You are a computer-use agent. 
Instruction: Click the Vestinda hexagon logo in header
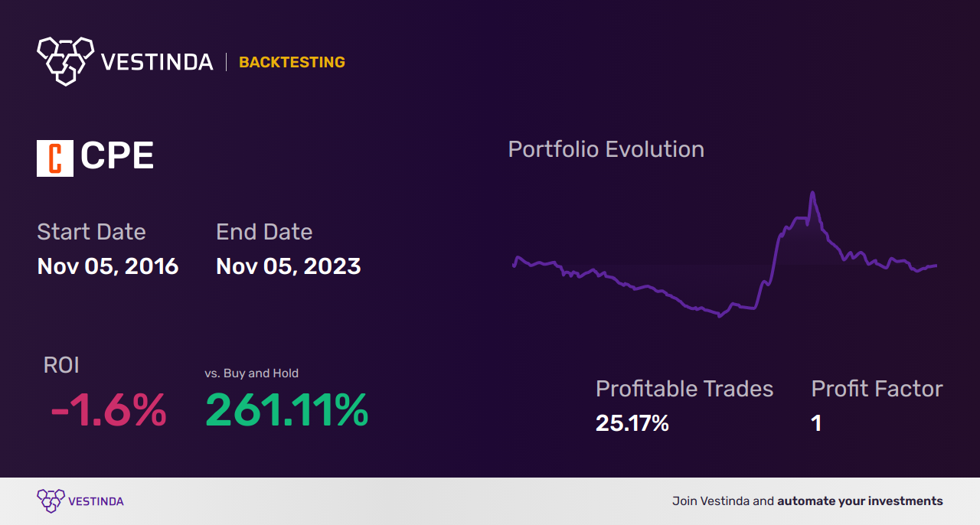pos(65,60)
